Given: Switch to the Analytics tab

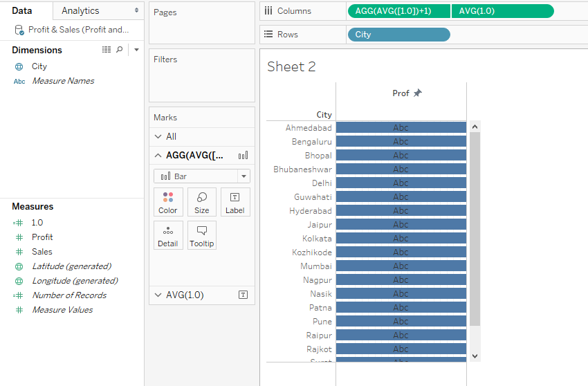Looking at the screenshot, I should point(80,10).
